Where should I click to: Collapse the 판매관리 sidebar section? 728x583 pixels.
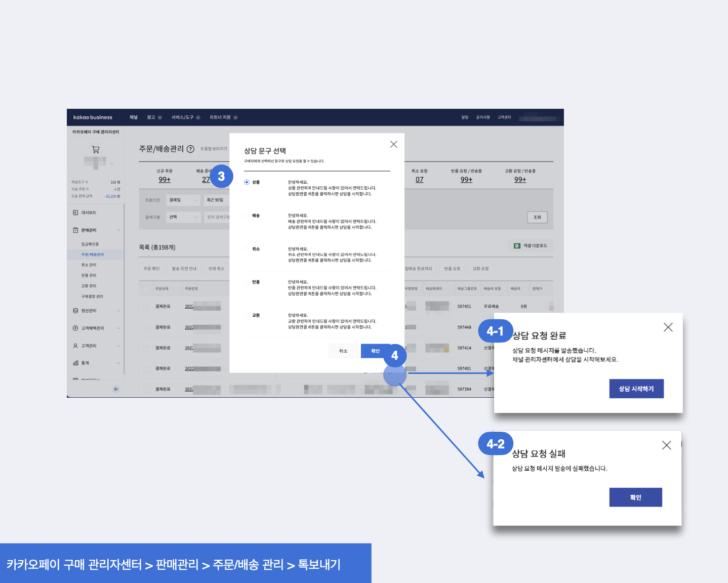click(118, 230)
